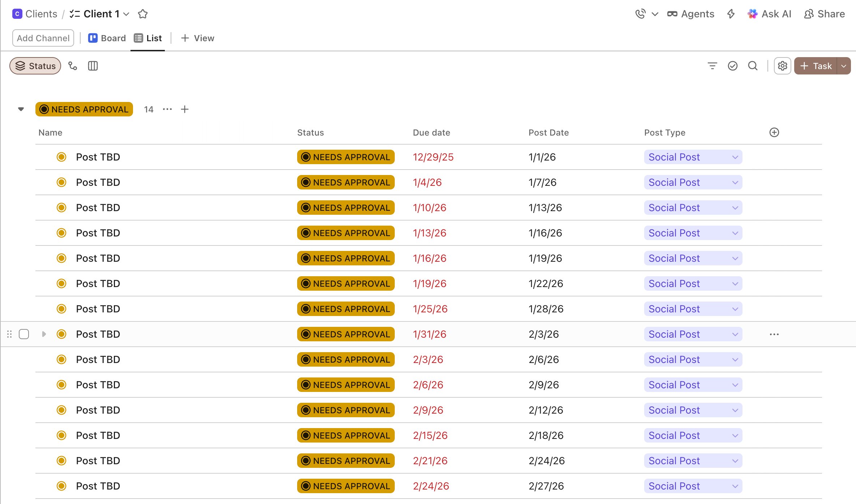This screenshot has width=856, height=504.
Task: Click the phone call icon in header
Action: [640, 14]
